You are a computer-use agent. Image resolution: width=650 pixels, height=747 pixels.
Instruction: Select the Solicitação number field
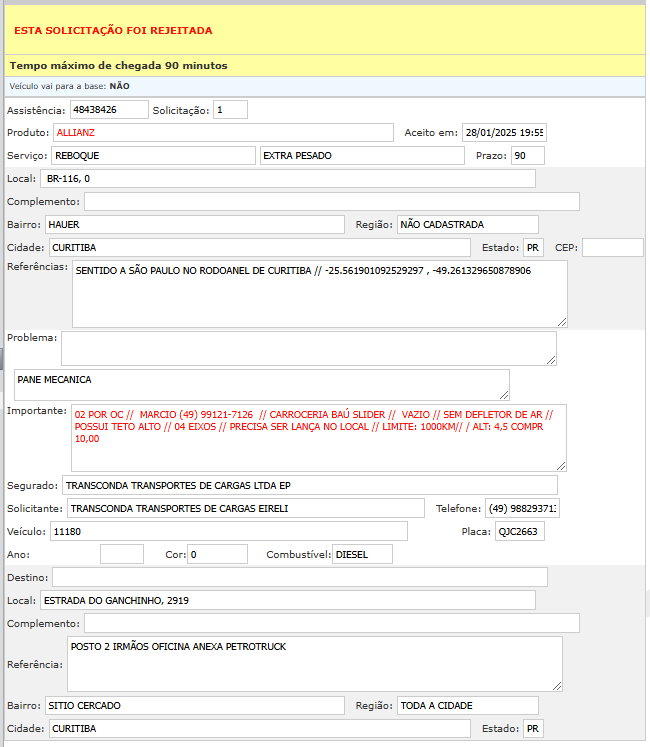230,109
